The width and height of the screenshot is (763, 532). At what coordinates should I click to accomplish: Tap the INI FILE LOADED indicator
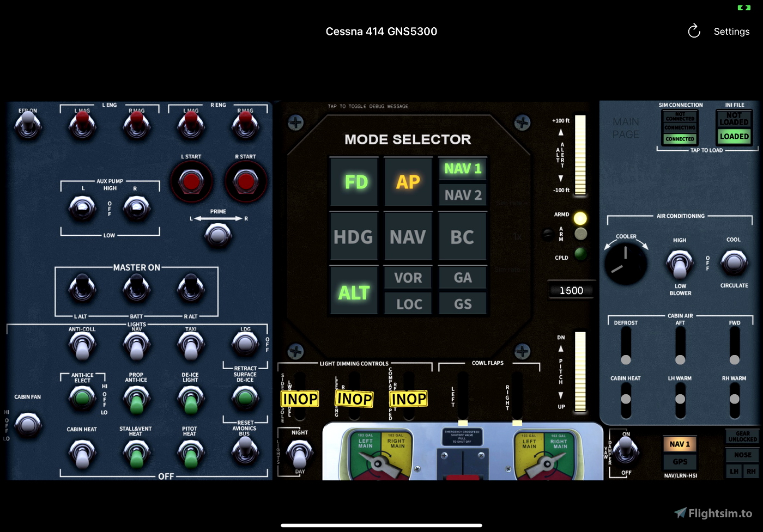point(734,136)
